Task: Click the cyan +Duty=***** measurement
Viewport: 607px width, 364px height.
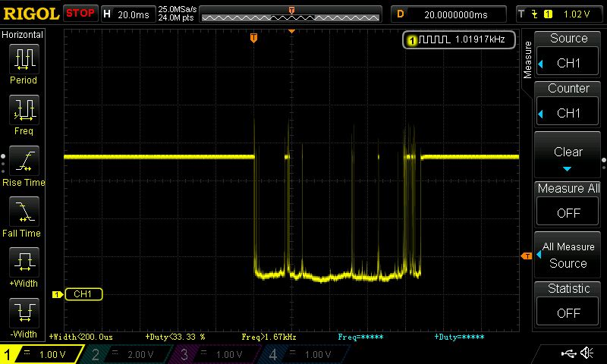Action: pyautogui.click(x=460, y=337)
